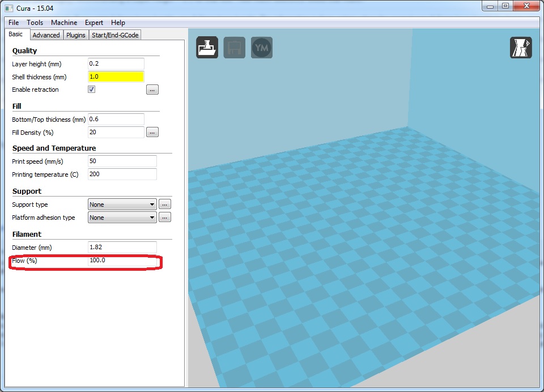Minimize the Cura window
Screen dimensions: 544x392
coord(490,6)
